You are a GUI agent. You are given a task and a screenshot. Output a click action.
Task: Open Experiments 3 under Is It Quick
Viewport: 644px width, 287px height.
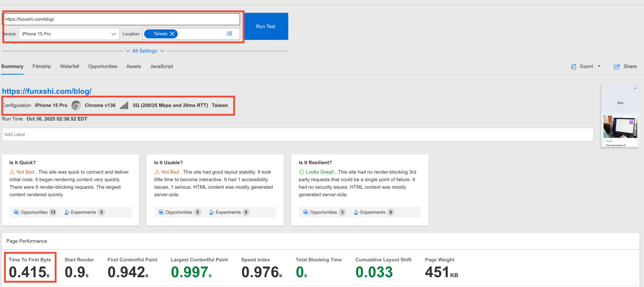tap(84, 212)
